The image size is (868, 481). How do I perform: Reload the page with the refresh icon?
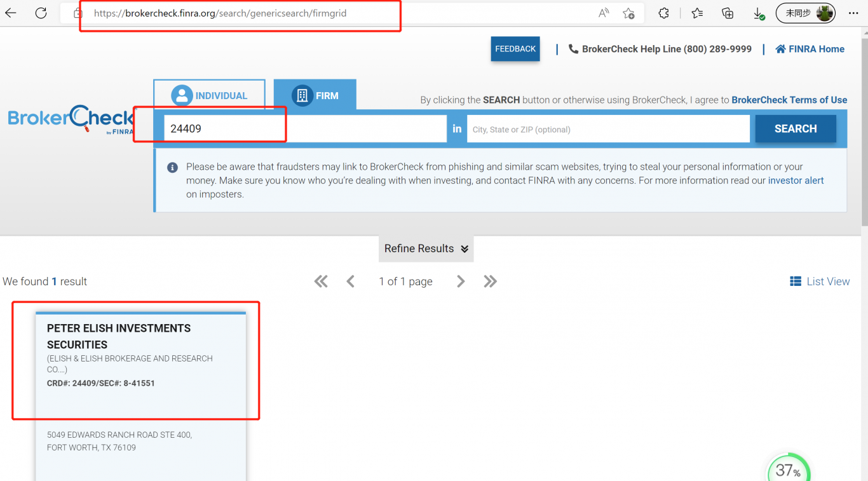click(x=41, y=13)
